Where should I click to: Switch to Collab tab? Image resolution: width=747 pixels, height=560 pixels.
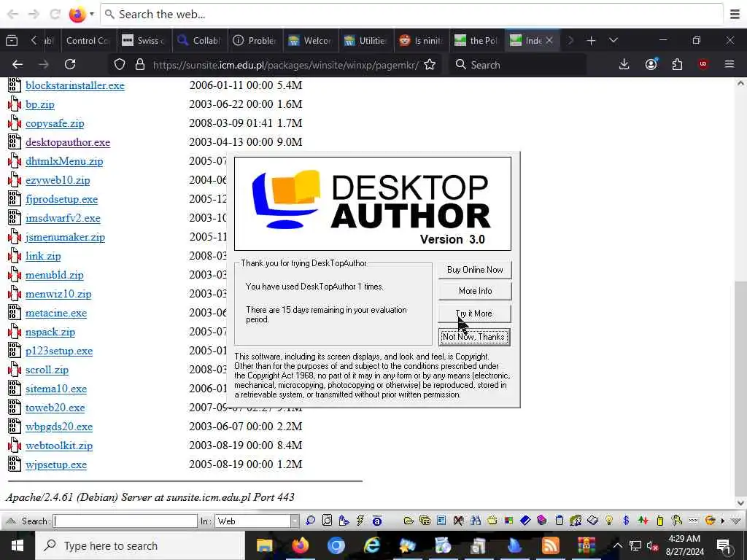coord(199,41)
